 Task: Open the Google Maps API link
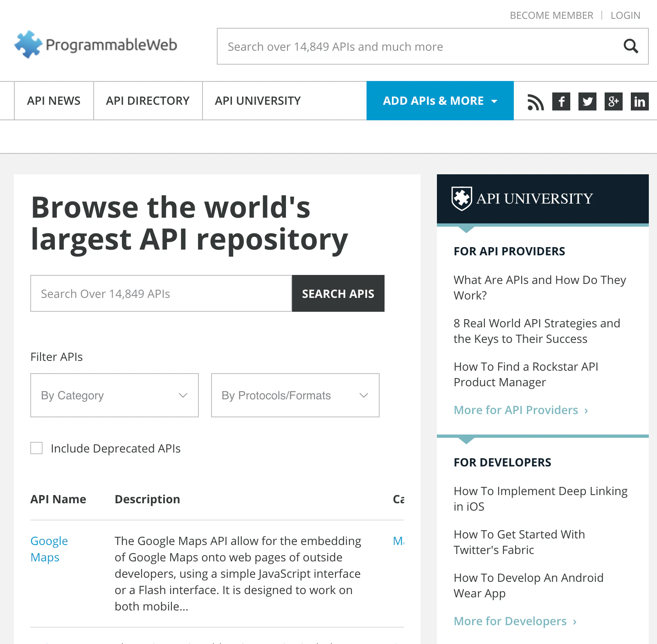coord(49,549)
